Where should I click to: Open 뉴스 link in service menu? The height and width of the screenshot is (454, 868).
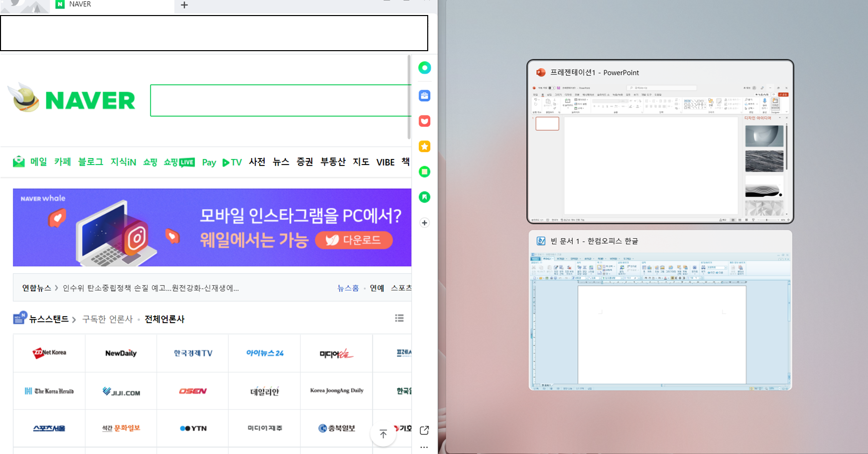281,162
